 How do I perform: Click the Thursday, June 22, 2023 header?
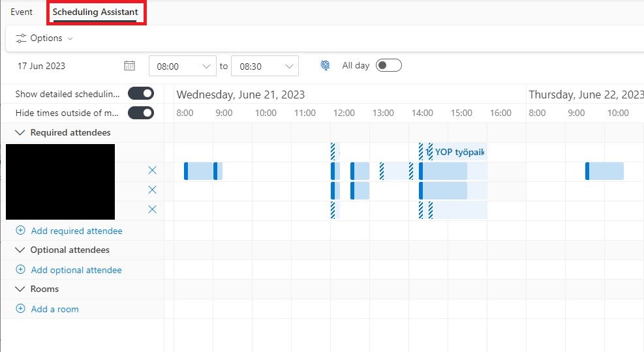click(x=586, y=95)
